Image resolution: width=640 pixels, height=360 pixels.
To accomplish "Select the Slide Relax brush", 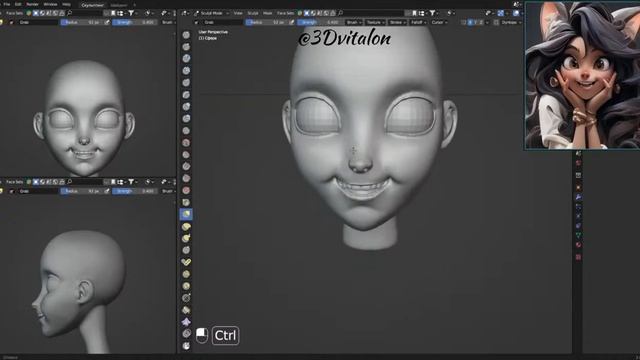I will point(186,298).
